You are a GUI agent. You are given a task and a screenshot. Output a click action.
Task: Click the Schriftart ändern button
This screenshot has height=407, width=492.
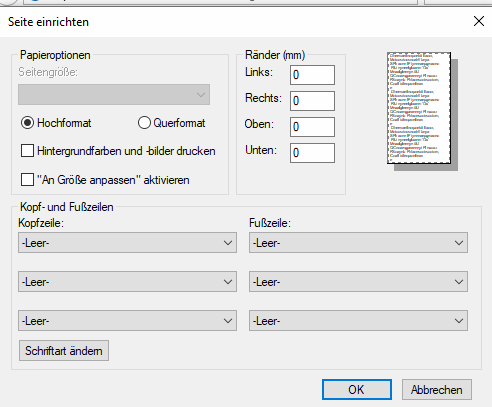point(64,351)
